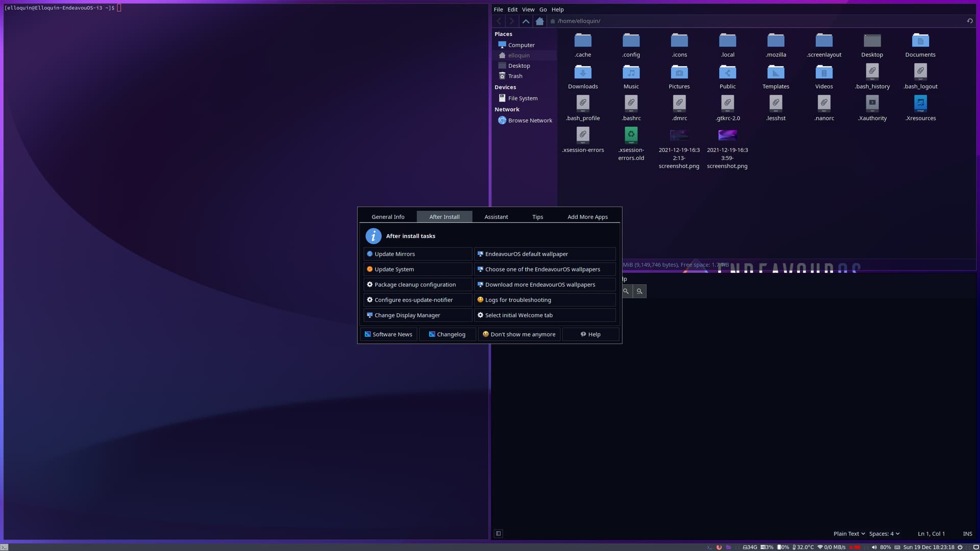Open the .cache folder in file manager
This screenshot has width=980, height=551.
[x=582, y=45]
